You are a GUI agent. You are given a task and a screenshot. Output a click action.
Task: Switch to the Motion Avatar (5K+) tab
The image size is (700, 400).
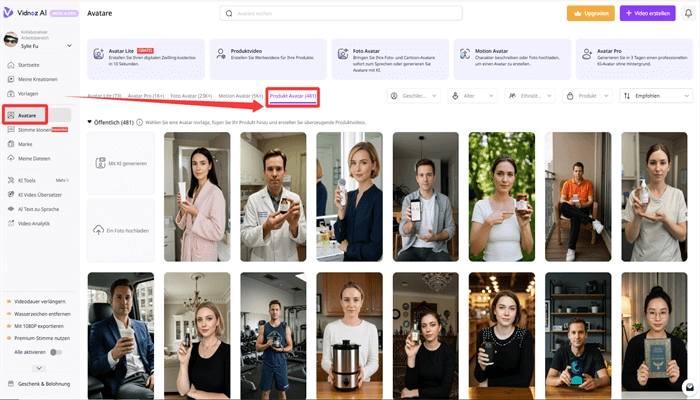coord(241,96)
